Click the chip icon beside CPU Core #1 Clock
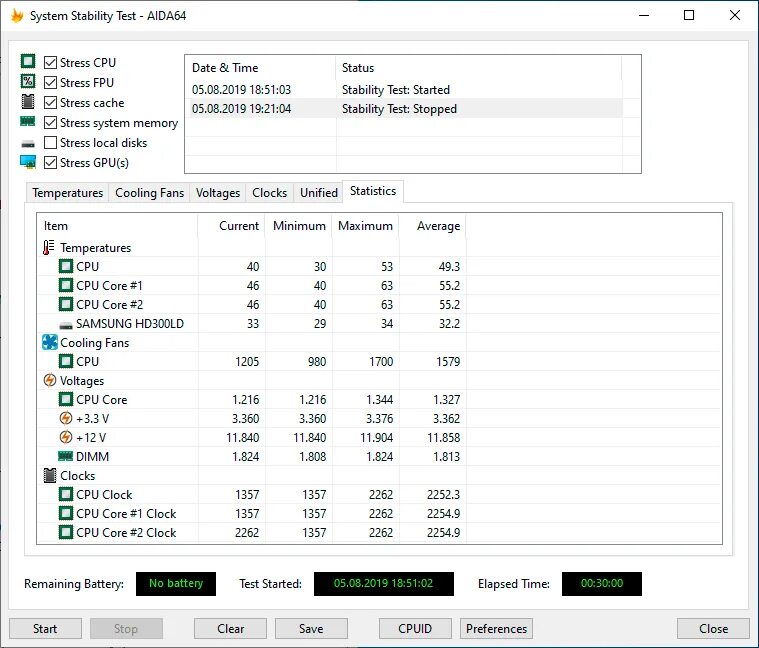This screenshot has width=759, height=648. (x=66, y=513)
